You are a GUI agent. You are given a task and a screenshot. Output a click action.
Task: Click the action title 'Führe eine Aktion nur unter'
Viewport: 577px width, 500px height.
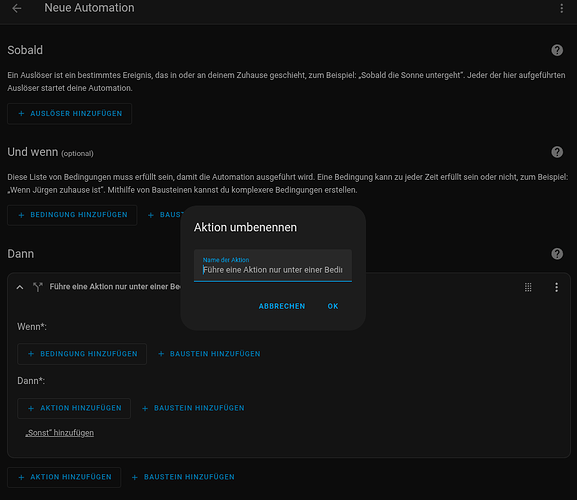click(x=114, y=287)
